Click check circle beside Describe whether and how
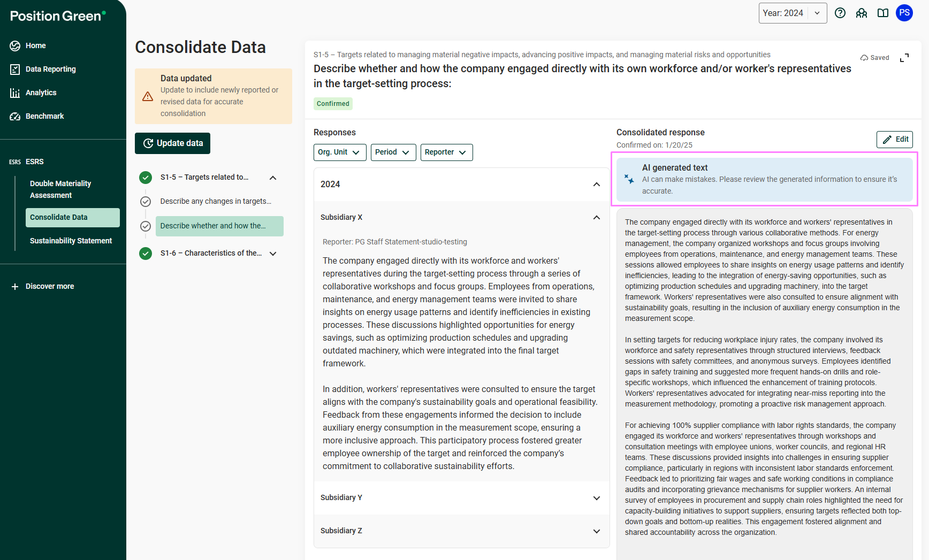The height and width of the screenshot is (560, 929). (x=146, y=226)
